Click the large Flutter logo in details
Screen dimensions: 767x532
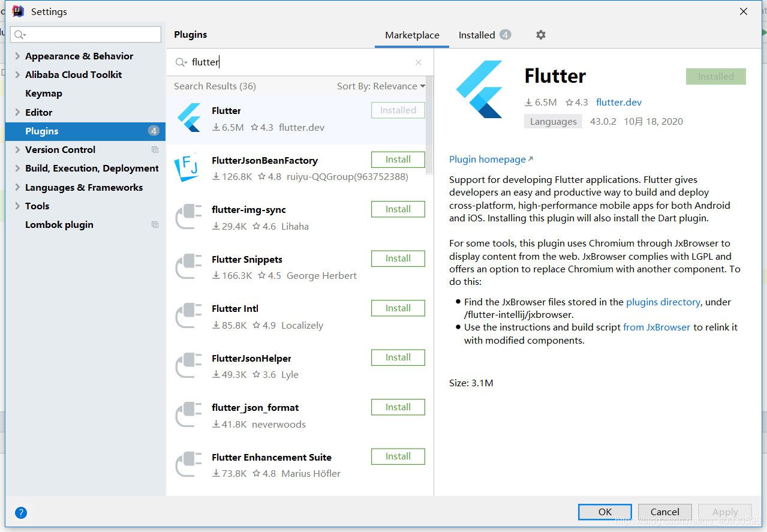pyautogui.click(x=479, y=89)
